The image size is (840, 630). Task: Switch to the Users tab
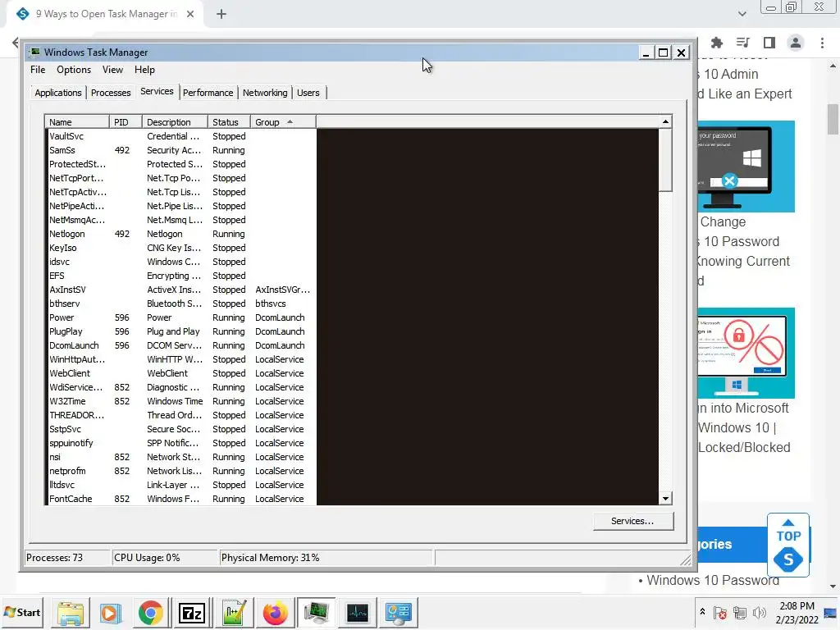tap(308, 93)
